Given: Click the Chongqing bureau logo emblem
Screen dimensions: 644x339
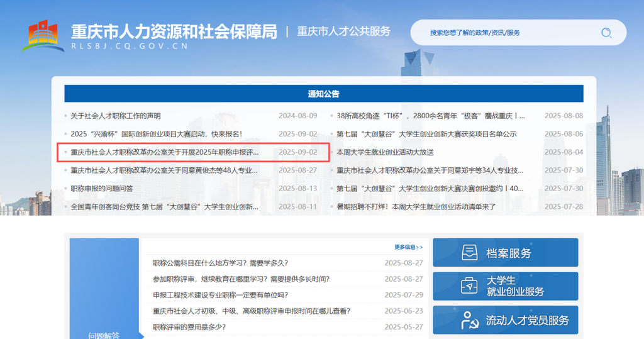Looking at the screenshot, I should [43, 36].
